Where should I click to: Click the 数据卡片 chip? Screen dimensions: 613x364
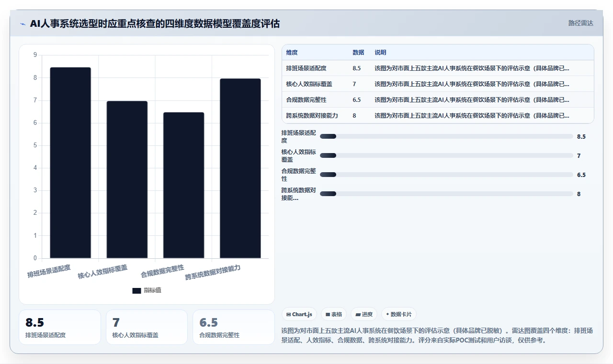pos(399,314)
